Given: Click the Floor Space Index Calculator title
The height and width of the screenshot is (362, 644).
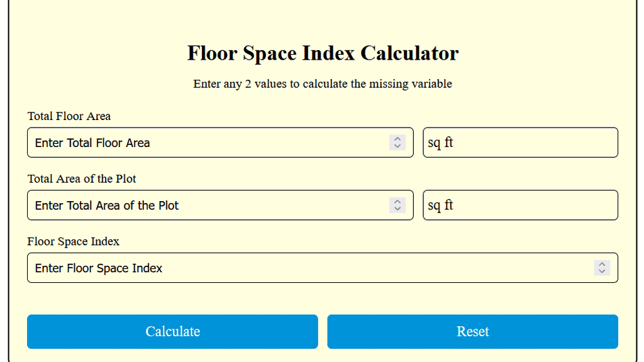Looking at the screenshot, I should point(322,53).
